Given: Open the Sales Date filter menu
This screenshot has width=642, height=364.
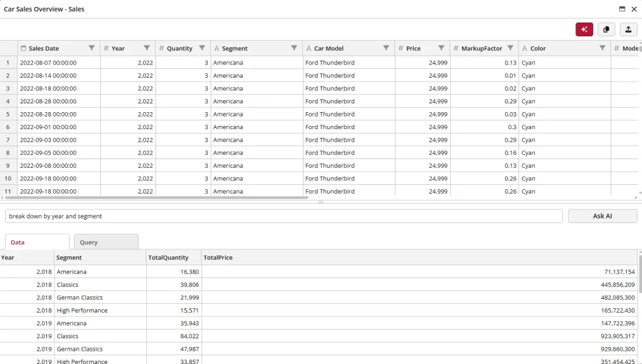Looking at the screenshot, I should (92, 48).
